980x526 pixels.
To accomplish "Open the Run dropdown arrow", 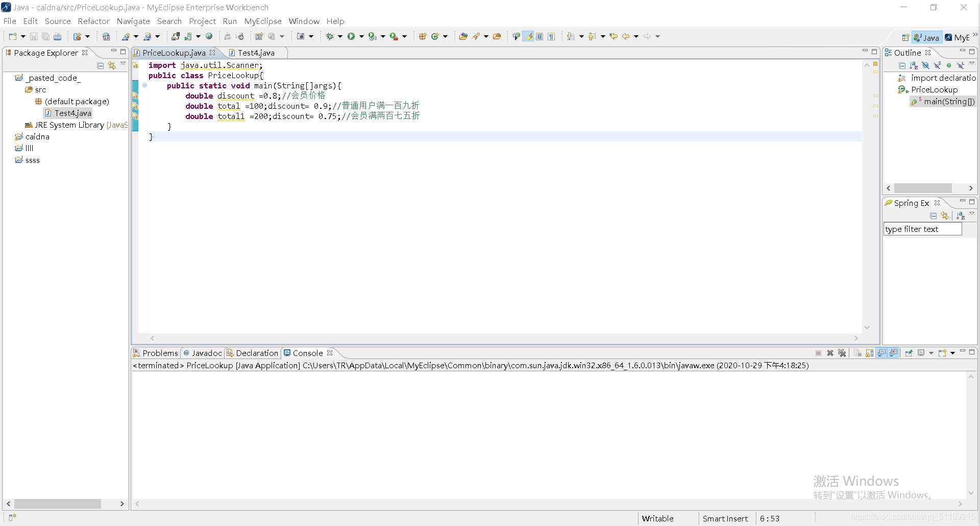I will (x=361, y=36).
